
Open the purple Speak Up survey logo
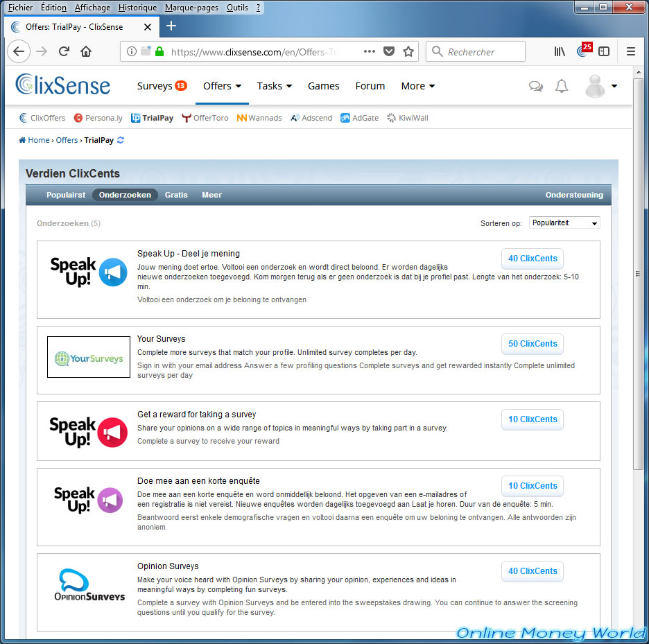[x=89, y=500]
